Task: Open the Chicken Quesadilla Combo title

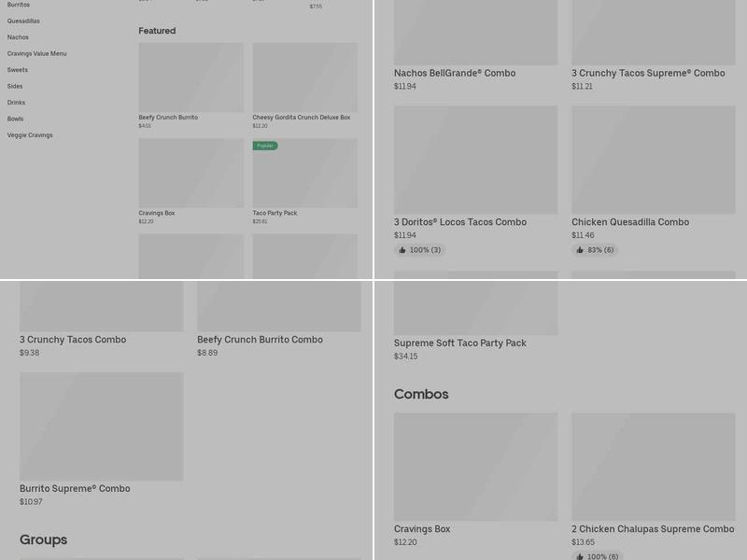Action: point(630,222)
